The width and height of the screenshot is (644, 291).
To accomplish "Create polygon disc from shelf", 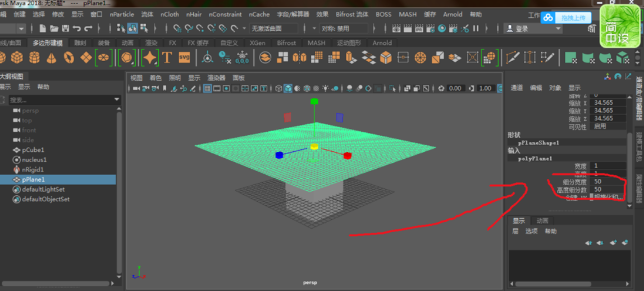I will point(103,57).
